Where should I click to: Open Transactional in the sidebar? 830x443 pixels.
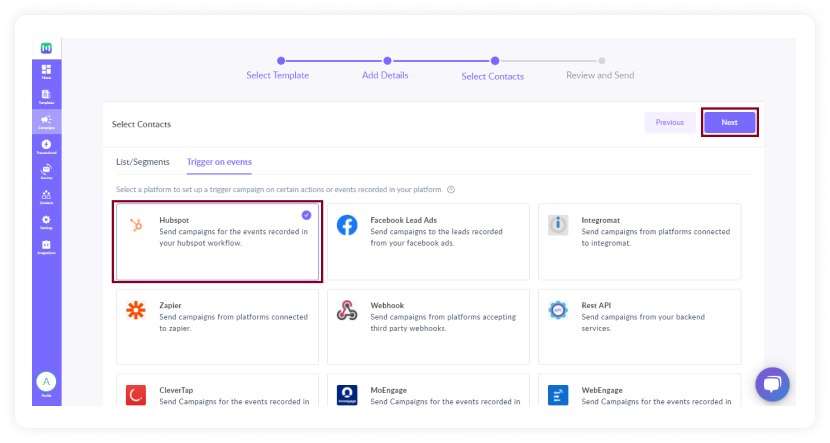[x=47, y=147]
